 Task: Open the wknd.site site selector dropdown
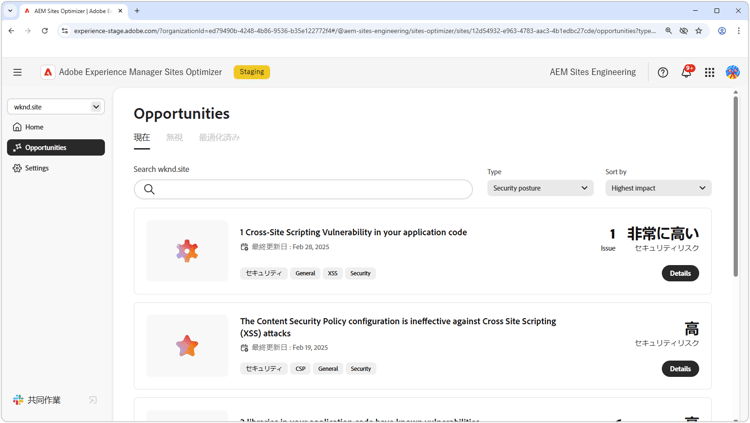pyautogui.click(x=56, y=107)
